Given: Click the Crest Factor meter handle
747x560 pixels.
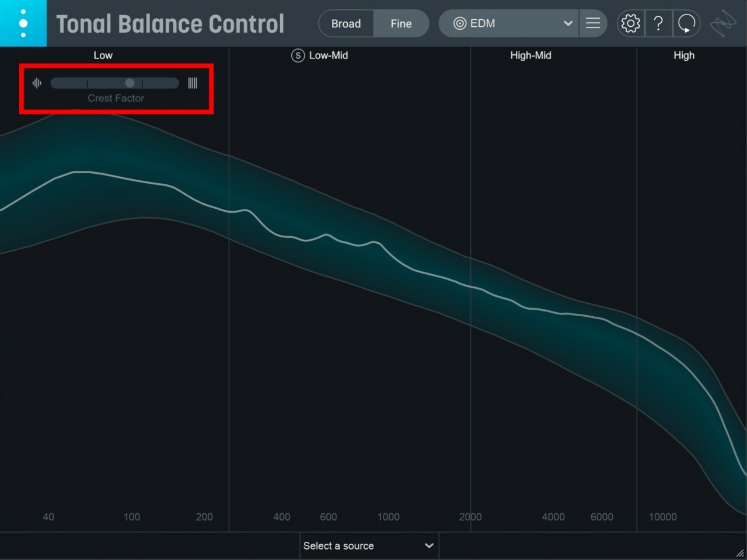Looking at the screenshot, I should click(x=130, y=83).
